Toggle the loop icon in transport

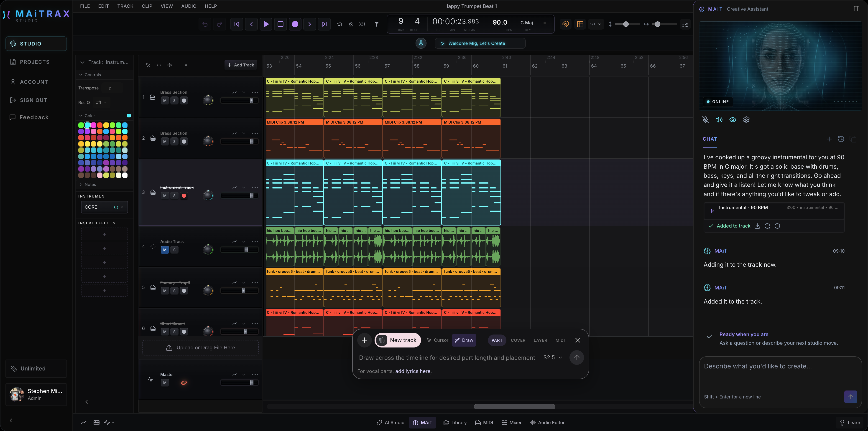tap(340, 24)
